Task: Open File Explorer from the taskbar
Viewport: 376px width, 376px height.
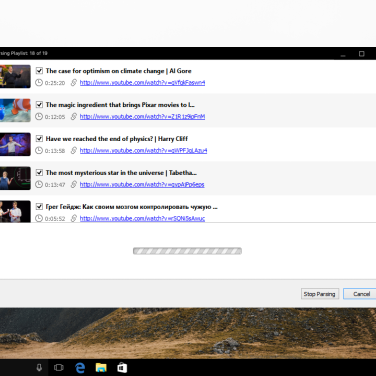Action: tap(101, 368)
